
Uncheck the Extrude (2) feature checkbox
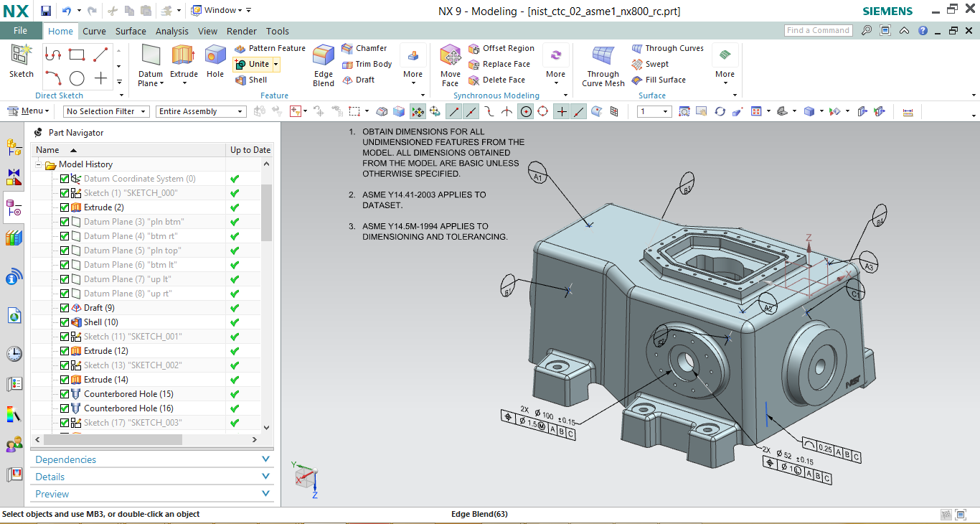[65, 207]
